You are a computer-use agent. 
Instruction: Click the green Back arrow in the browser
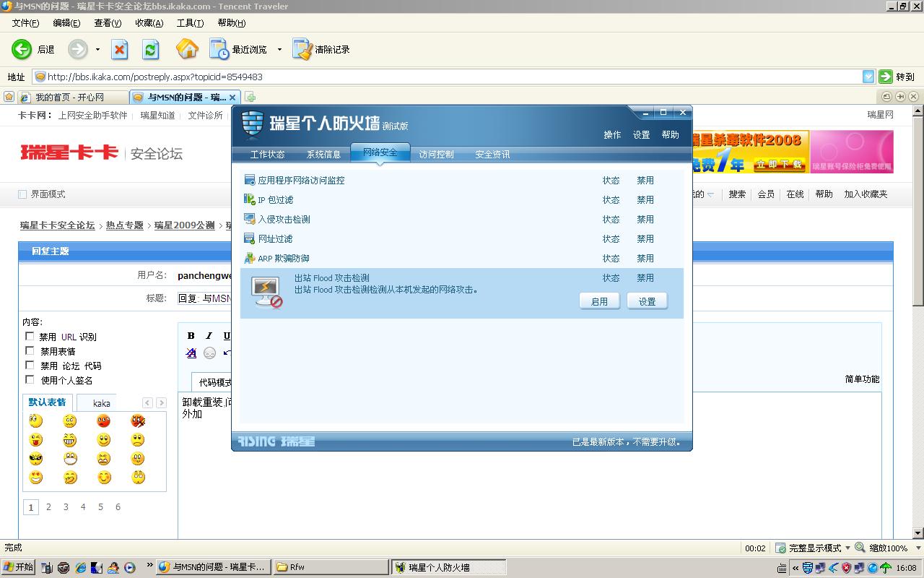22,49
